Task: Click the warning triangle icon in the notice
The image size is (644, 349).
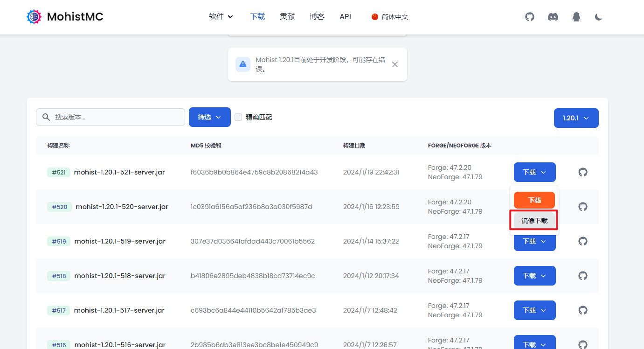Action: 243,64
